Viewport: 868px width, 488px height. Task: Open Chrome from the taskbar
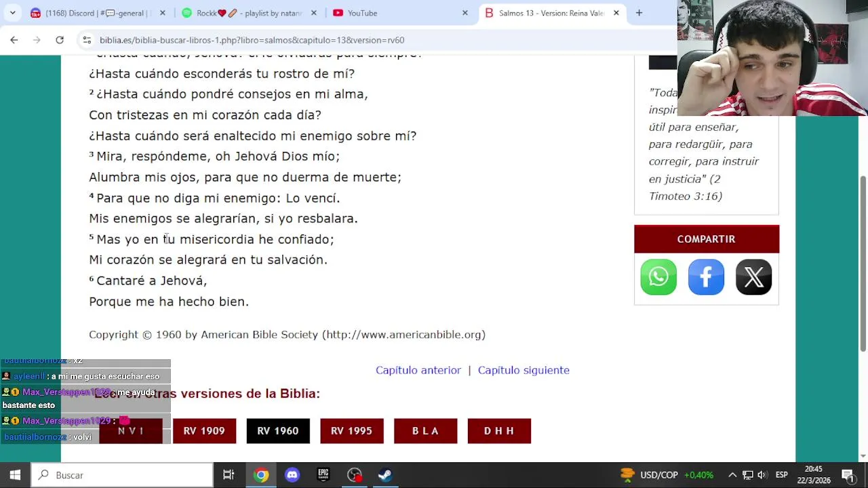pyautogui.click(x=261, y=475)
